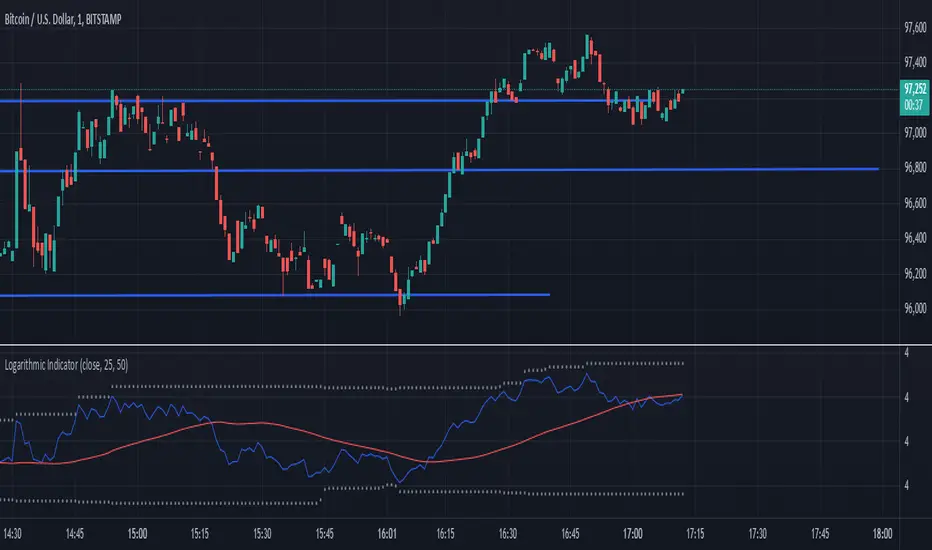Screen dimensions: 932x550
Task: Click the 16:15 time axis label
Action: (445, 533)
